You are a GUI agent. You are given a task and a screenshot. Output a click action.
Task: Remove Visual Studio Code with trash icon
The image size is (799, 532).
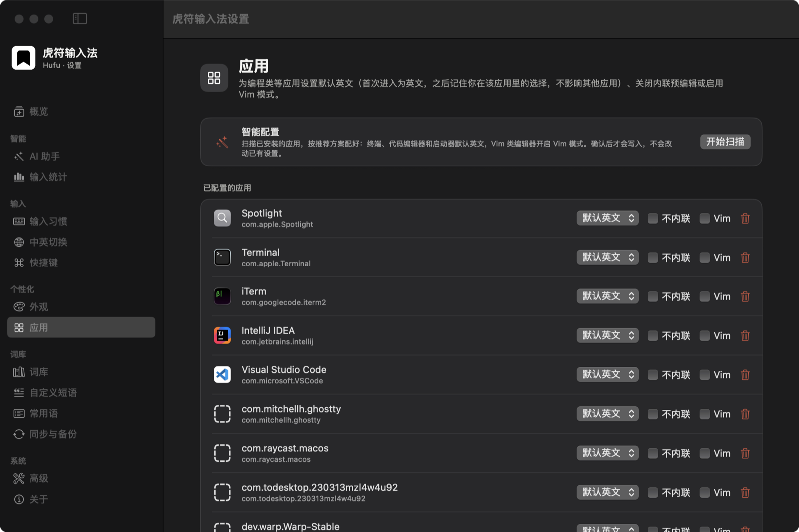pos(745,375)
